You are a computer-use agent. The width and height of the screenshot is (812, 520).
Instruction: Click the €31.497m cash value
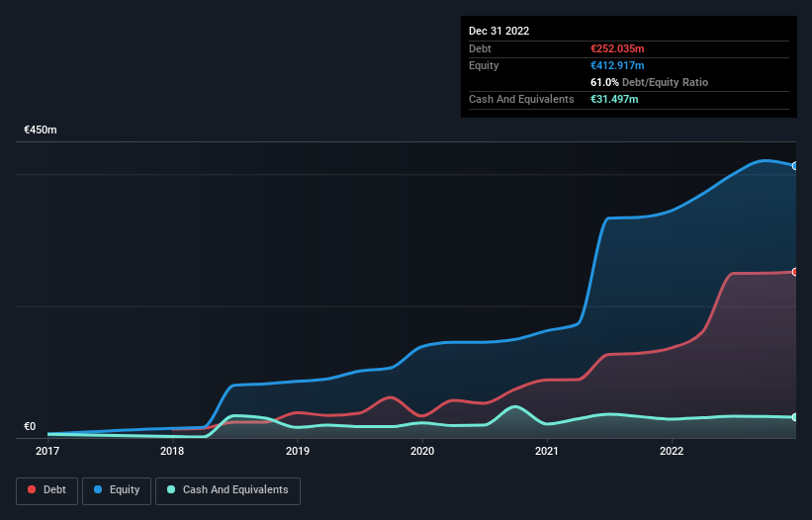(x=614, y=99)
